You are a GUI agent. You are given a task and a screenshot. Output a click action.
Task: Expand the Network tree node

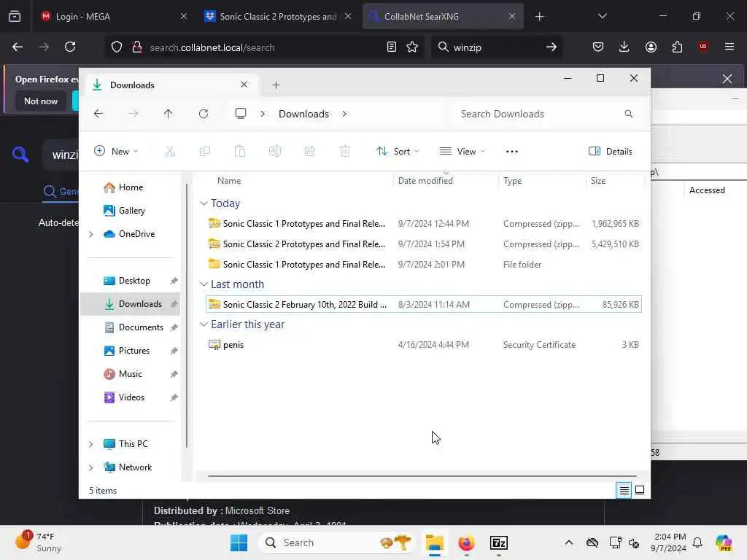[x=91, y=467]
